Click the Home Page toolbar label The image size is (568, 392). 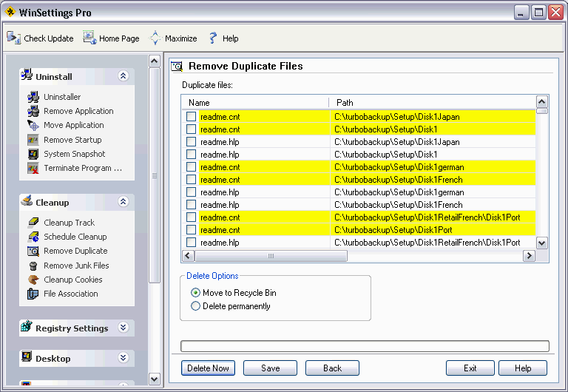coord(119,38)
